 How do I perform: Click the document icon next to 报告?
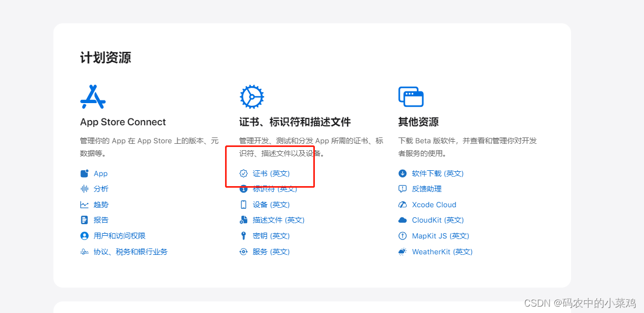point(85,220)
